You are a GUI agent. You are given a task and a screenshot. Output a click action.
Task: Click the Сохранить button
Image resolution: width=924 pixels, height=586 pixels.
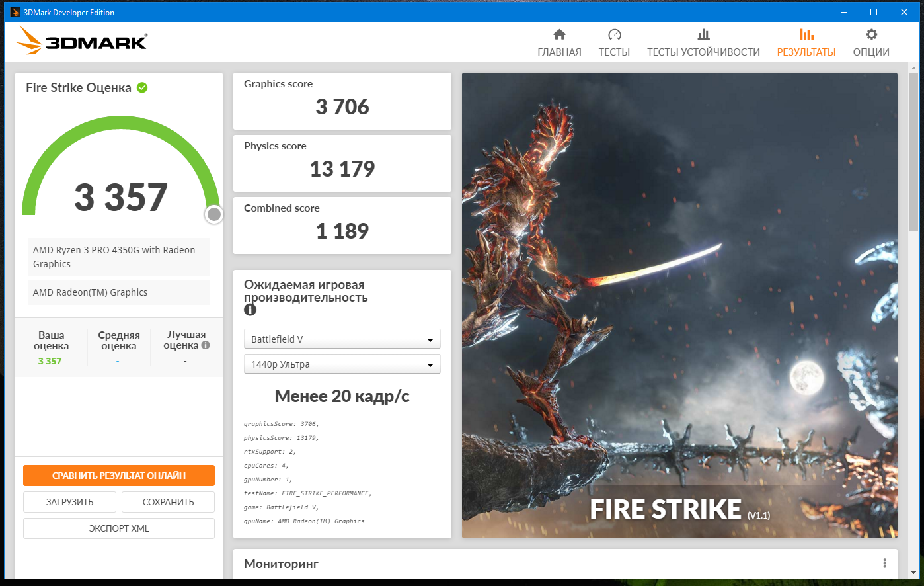click(x=169, y=502)
